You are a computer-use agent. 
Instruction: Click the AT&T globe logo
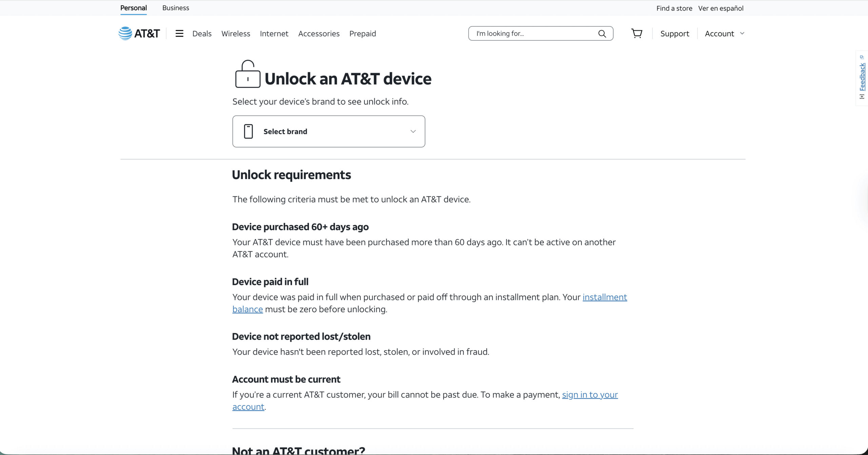point(125,33)
